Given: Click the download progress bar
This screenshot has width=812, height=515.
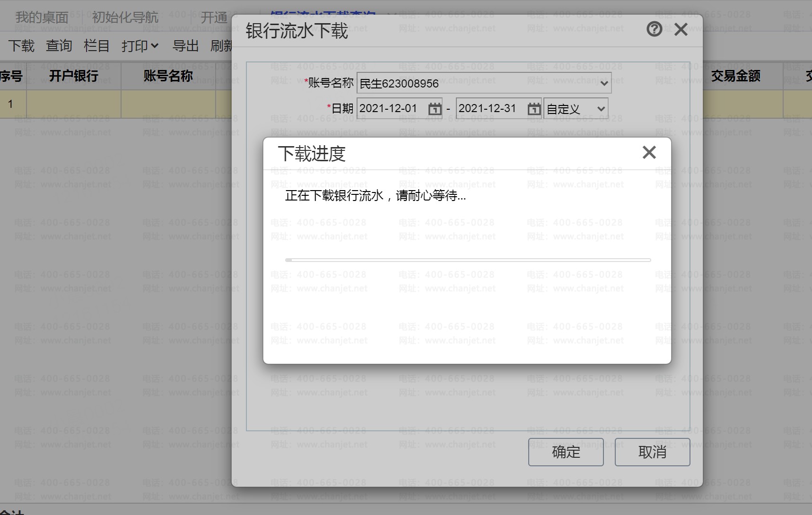Looking at the screenshot, I should click(x=468, y=260).
